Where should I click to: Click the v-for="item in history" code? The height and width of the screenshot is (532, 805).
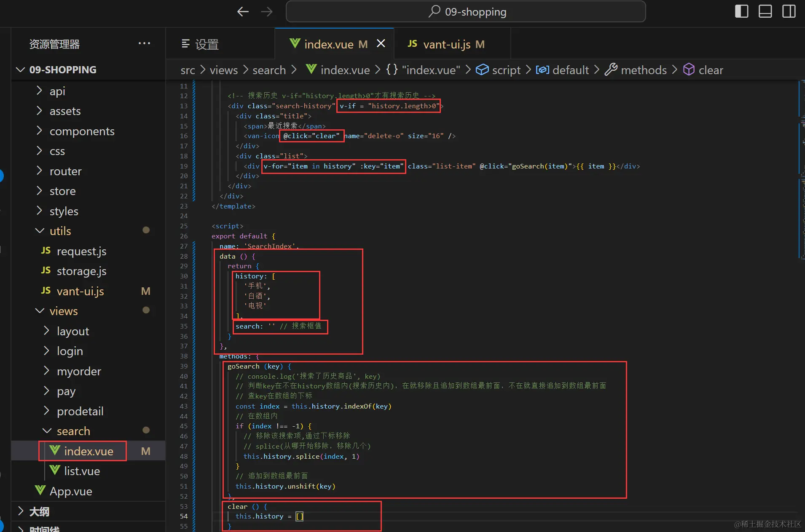(309, 166)
